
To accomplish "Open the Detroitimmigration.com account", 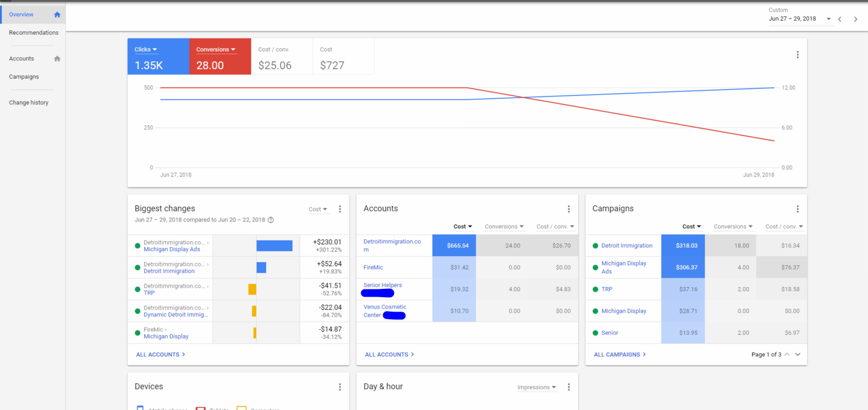I will (x=392, y=245).
